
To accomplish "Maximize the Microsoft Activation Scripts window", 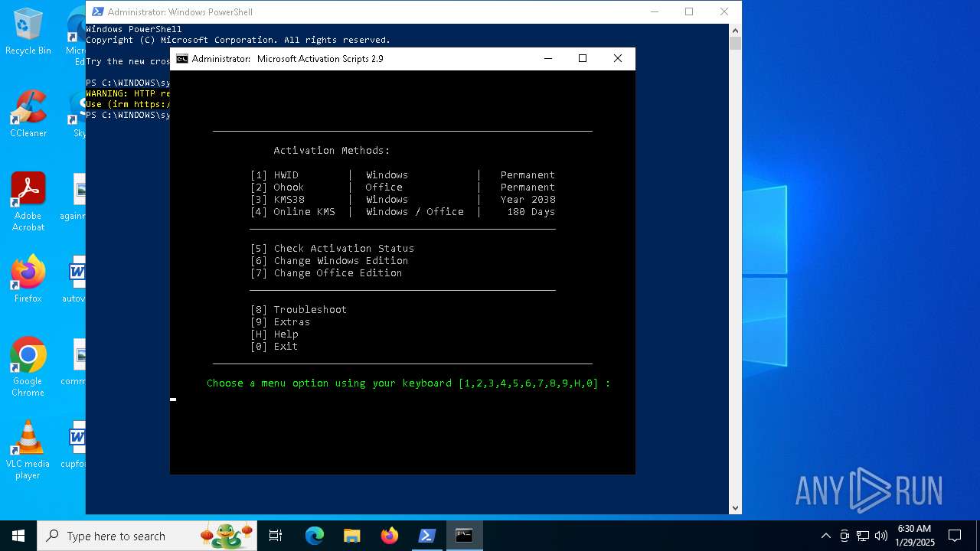I will tap(583, 59).
